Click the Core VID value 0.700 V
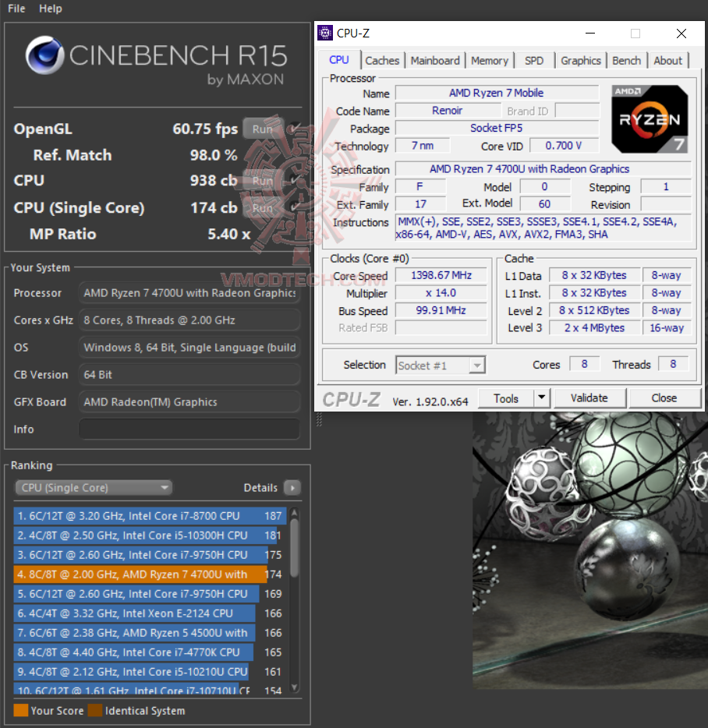708x728 pixels. coord(564,146)
